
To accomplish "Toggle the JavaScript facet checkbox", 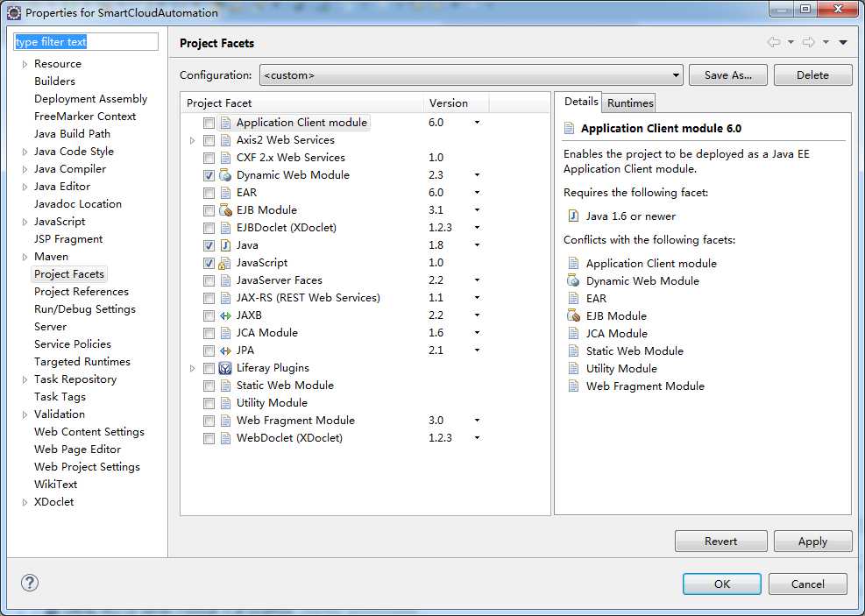I will tap(209, 263).
